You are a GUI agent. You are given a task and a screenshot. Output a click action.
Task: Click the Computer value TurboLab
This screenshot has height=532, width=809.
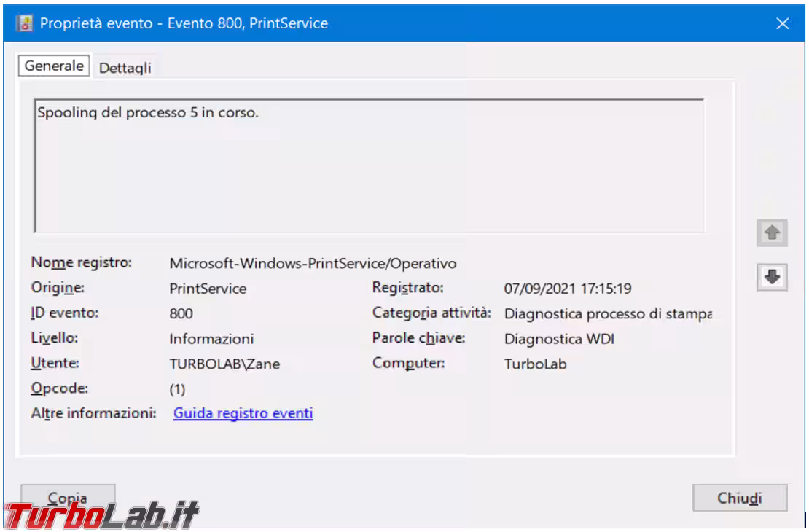tap(535, 364)
